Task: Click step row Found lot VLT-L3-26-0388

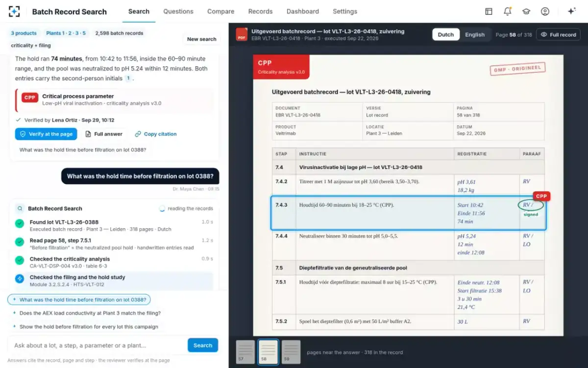Action: pyautogui.click(x=115, y=225)
